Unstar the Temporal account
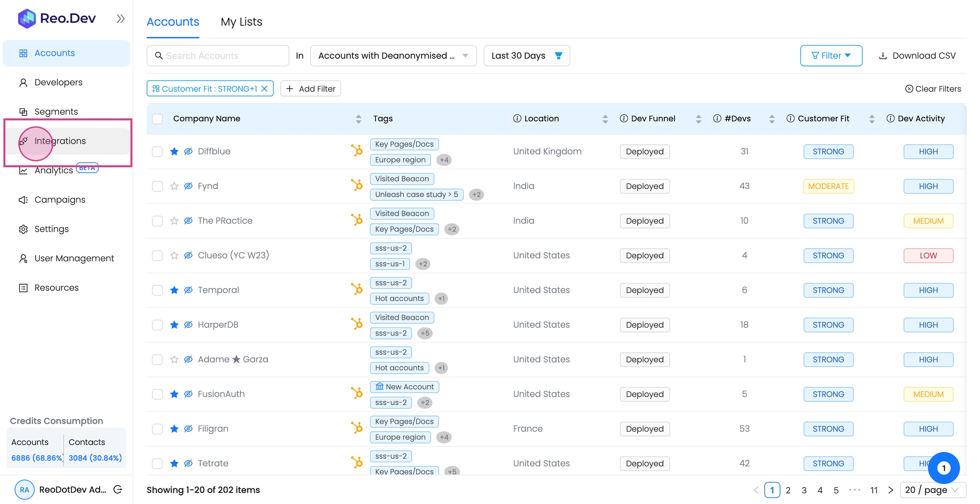 (174, 290)
